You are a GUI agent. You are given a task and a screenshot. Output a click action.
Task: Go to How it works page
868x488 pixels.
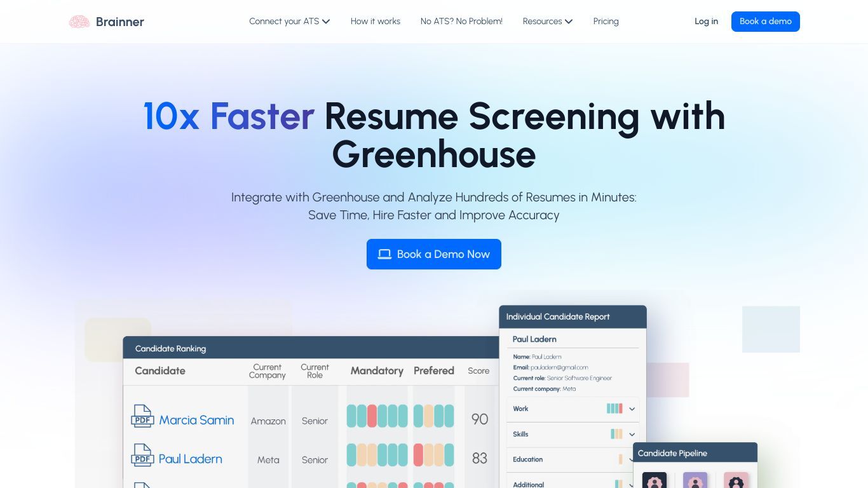click(376, 21)
